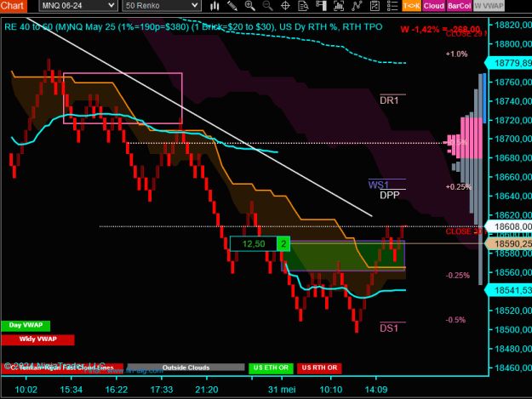
Task: Click the DS1 pivot label
Action: [x=389, y=328]
